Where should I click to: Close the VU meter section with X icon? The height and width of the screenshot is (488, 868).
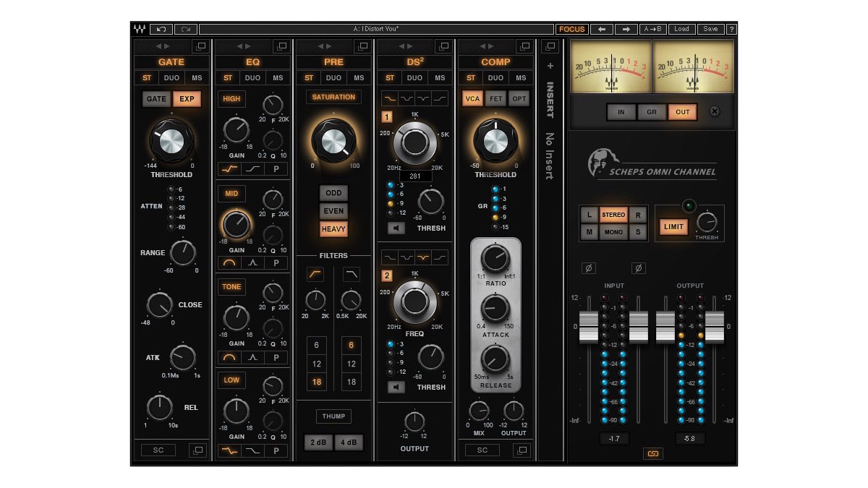[715, 111]
